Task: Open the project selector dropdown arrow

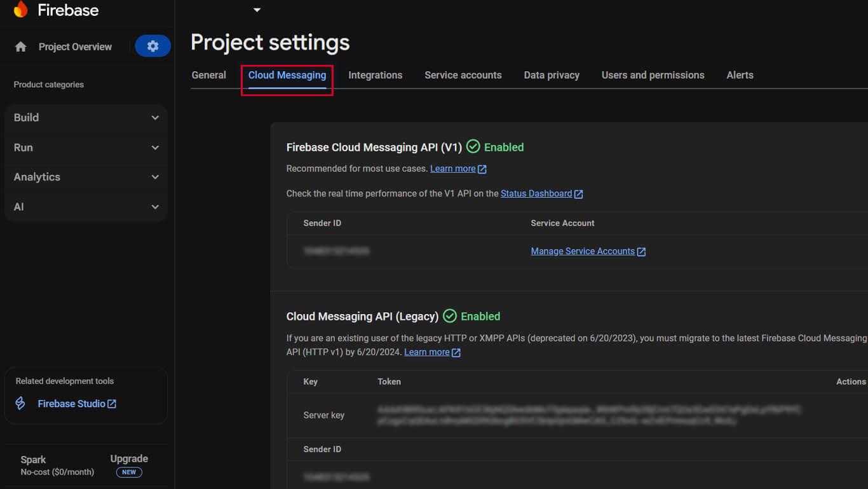Action: (257, 10)
